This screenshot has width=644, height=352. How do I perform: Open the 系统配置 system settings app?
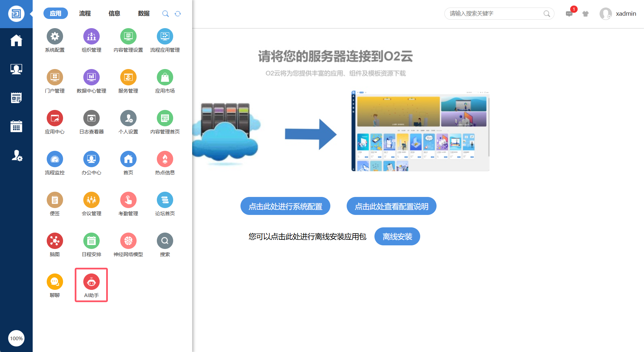[55, 37]
